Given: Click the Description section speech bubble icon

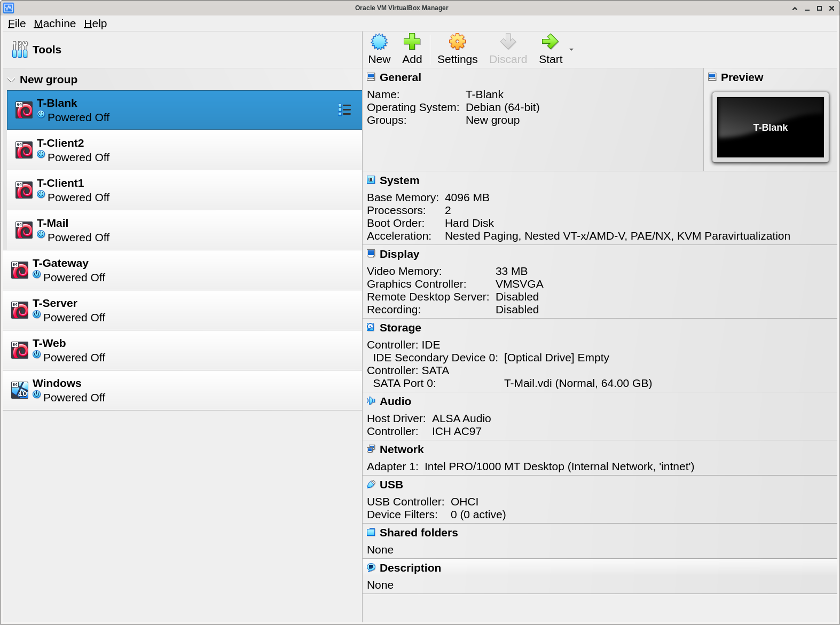Looking at the screenshot, I should click(371, 568).
